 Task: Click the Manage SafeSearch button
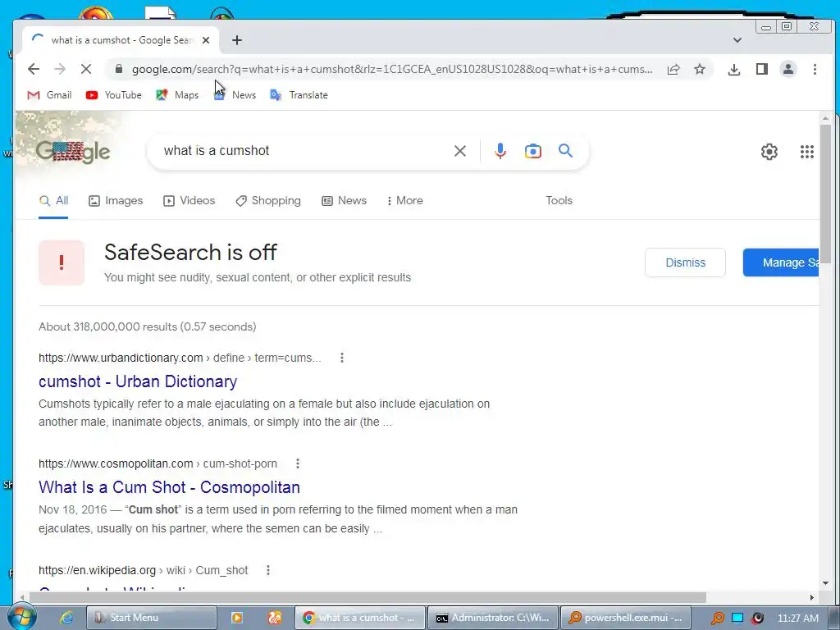click(x=781, y=262)
